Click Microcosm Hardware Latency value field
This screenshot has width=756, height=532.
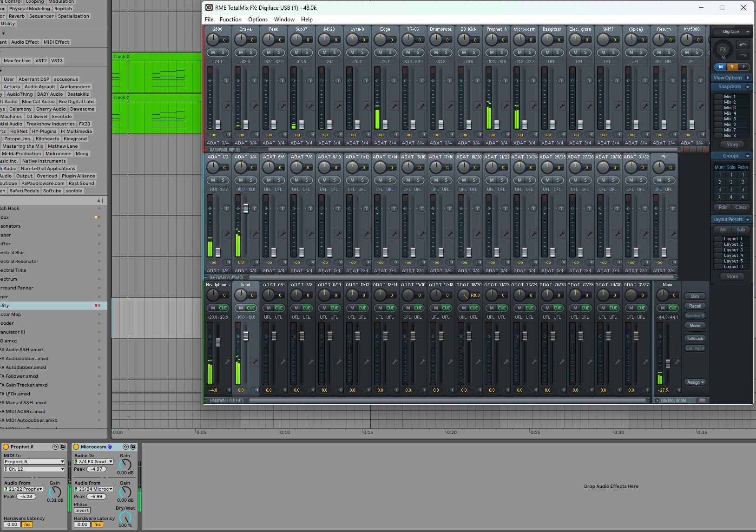[x=82, y=525]
